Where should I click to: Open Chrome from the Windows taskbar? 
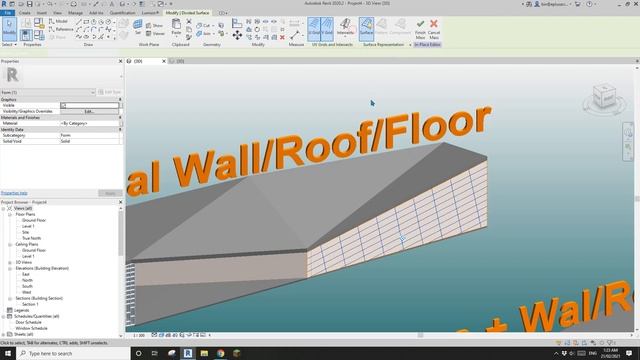click(x=220, y=353)
